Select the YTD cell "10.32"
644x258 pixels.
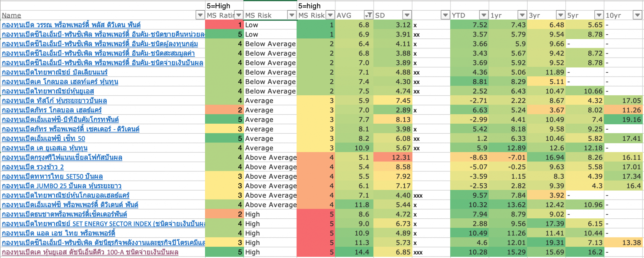(469, 205)
